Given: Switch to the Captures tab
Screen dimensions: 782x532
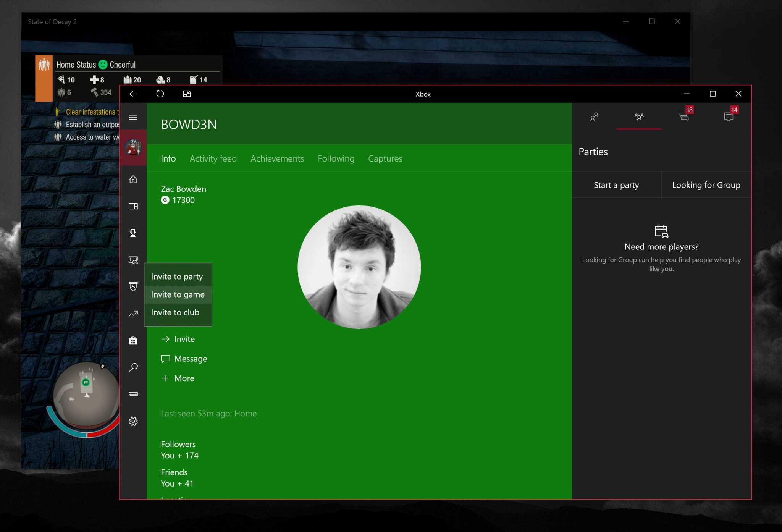Looking at the screenshot, I should [x=385, y=158].
